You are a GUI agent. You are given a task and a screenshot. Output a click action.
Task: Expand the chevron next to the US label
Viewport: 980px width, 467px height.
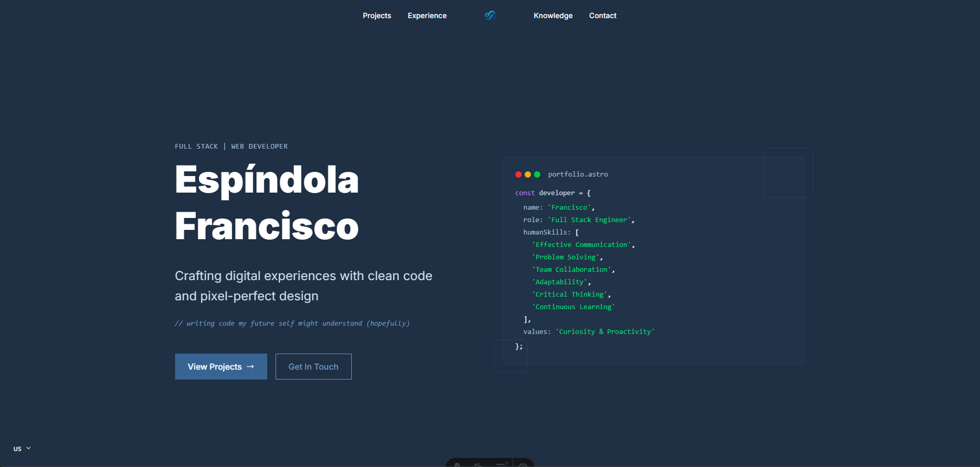(x=29, y=448)
